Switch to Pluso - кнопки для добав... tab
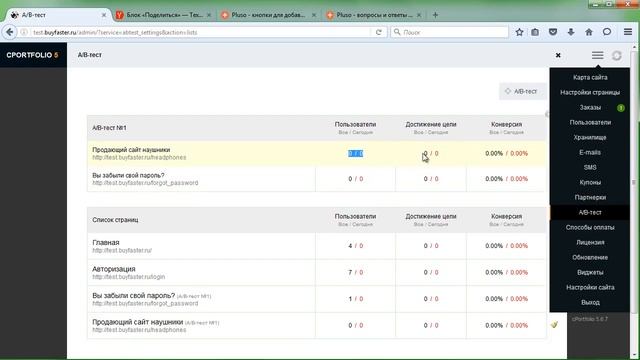The height and width of the screenshot is (360, 640). pyautogui.click(x=268, y=15)
